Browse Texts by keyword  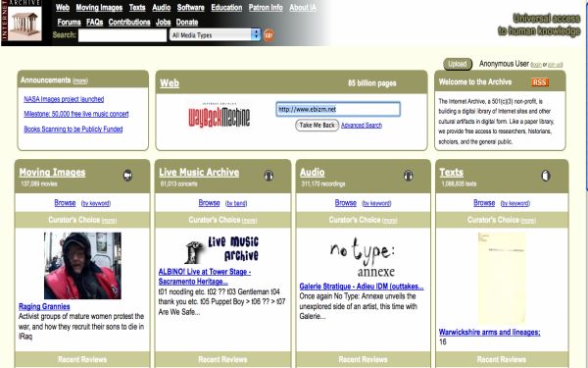click(515, 203)
